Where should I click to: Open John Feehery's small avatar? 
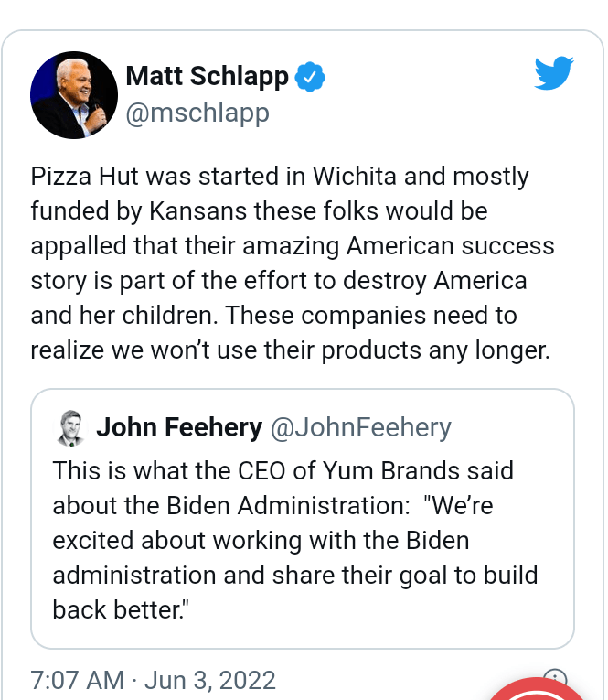[x=70, y=428]
